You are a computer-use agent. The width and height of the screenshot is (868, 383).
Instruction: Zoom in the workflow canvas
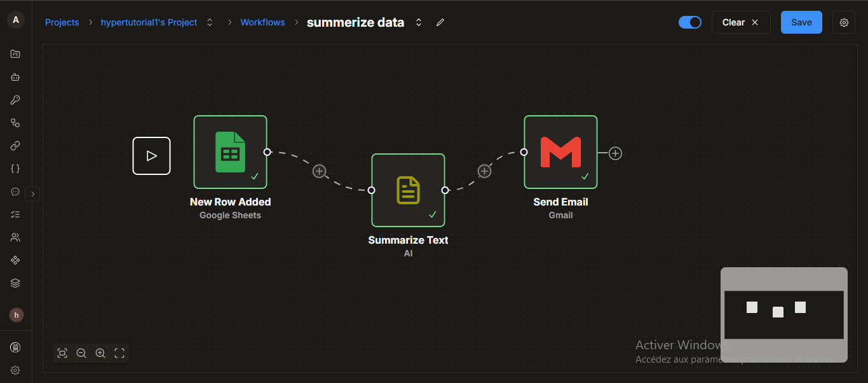tap(100, 353)
